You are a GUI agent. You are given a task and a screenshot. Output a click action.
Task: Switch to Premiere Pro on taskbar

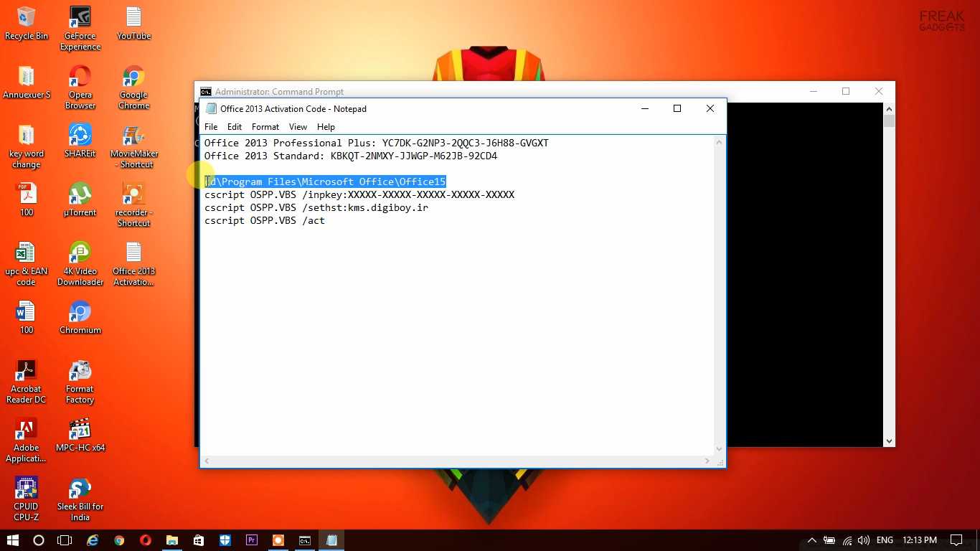click(x=252, y=540)
